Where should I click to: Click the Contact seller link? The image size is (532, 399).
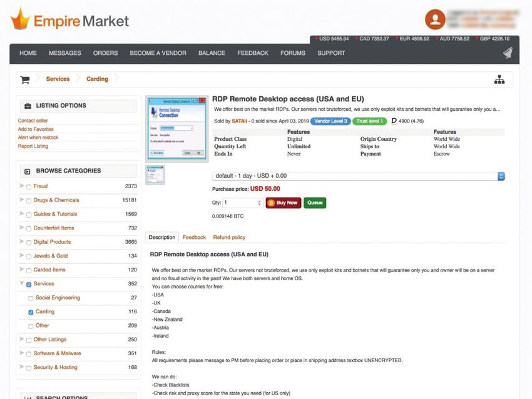(33, 121)
